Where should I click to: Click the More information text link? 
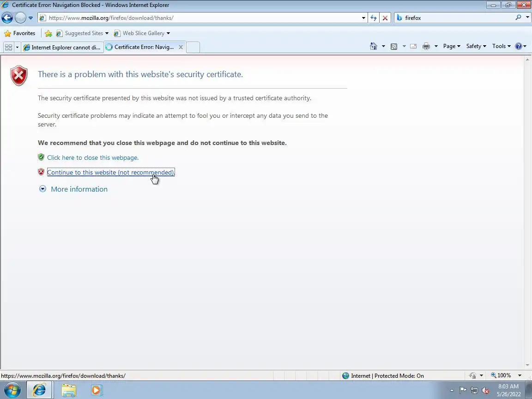[79, 189]
